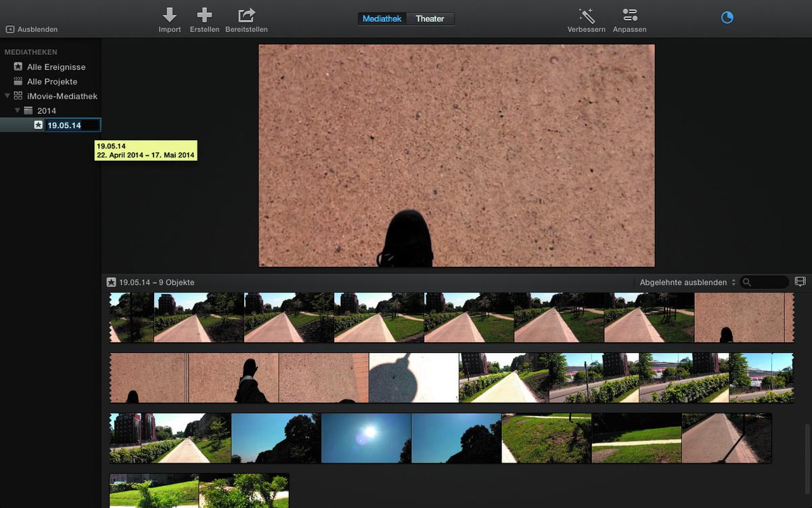This screenshot has width=812, height=508.
Task: Click the Verbessern magic wand icon
Action: point(586,15)
